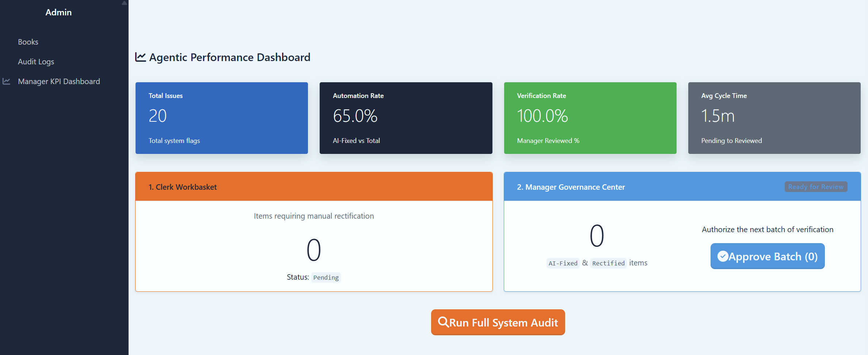868x355 pixels.
Task: Click the Clerk Workbasket count of 0
Action: point(314,250)
